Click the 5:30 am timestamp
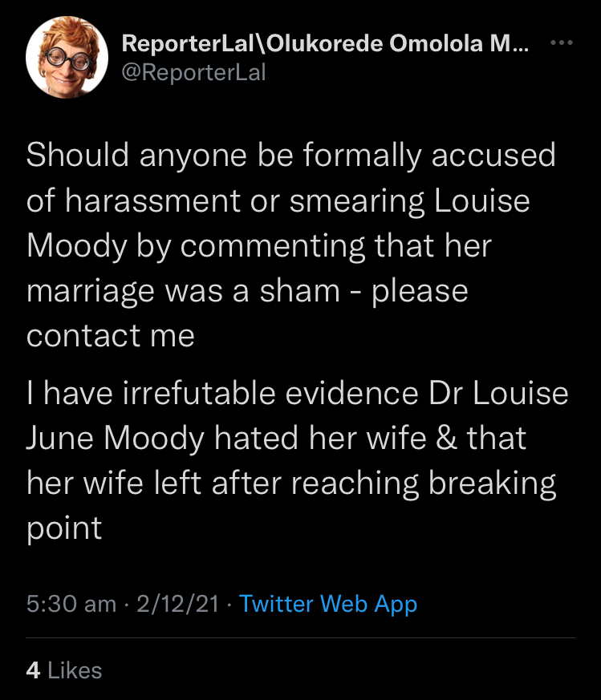Viewport: 601px width, 700px height. pyautogui.click(x=71, y=604)
